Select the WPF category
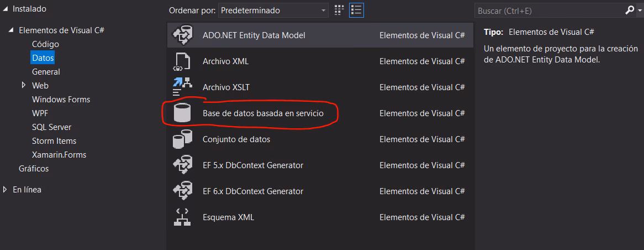Screen dimensions: 644x250 [x=40, y=113]
